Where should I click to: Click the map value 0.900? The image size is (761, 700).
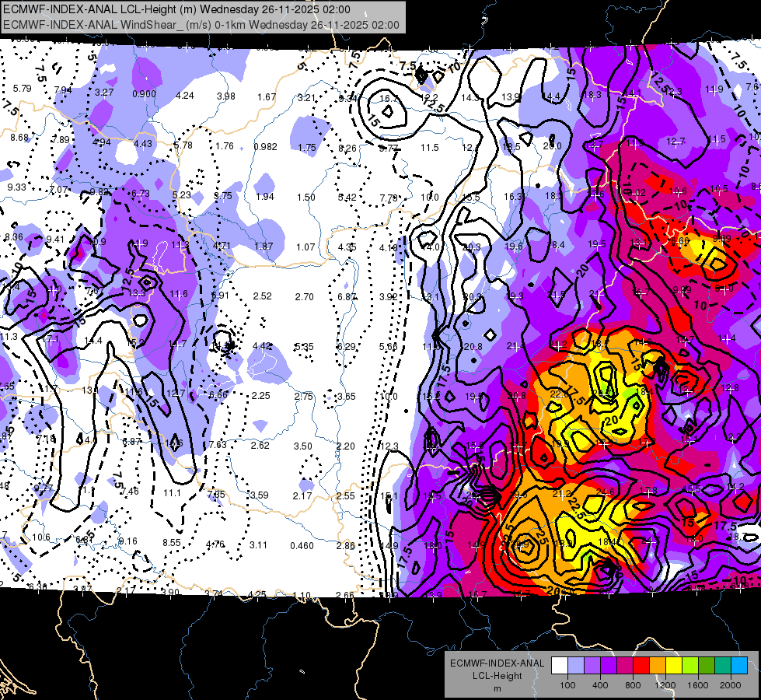click(x=144, y=94)
